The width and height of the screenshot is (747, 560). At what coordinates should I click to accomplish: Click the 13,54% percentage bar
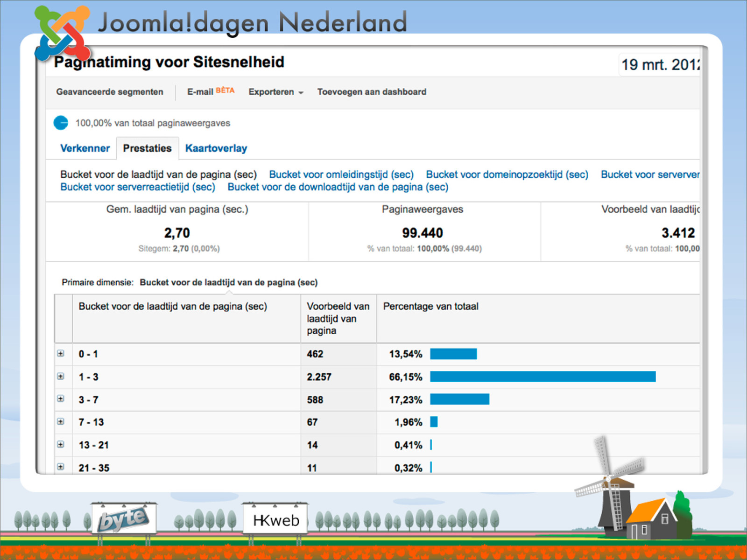point(453,354)
